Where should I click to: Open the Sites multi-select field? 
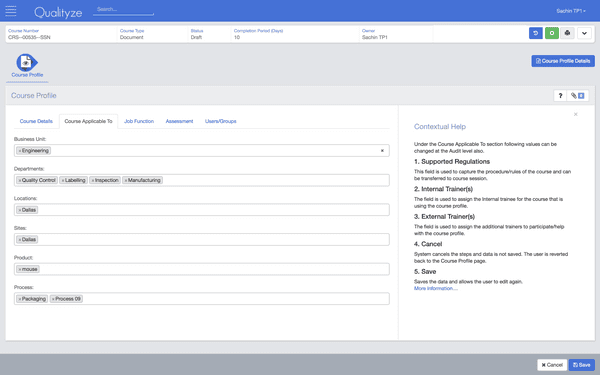pyautogui.click(x=202, y=240)
